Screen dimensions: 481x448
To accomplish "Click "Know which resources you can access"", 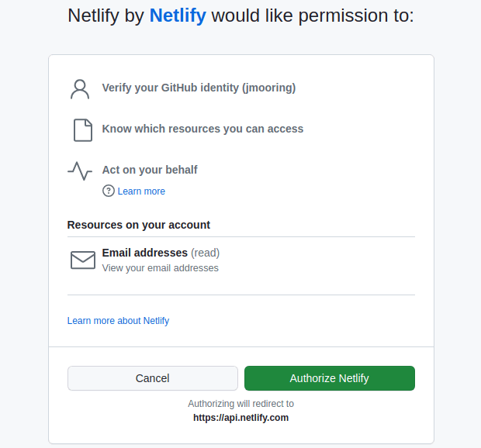I will click(202, 129).
